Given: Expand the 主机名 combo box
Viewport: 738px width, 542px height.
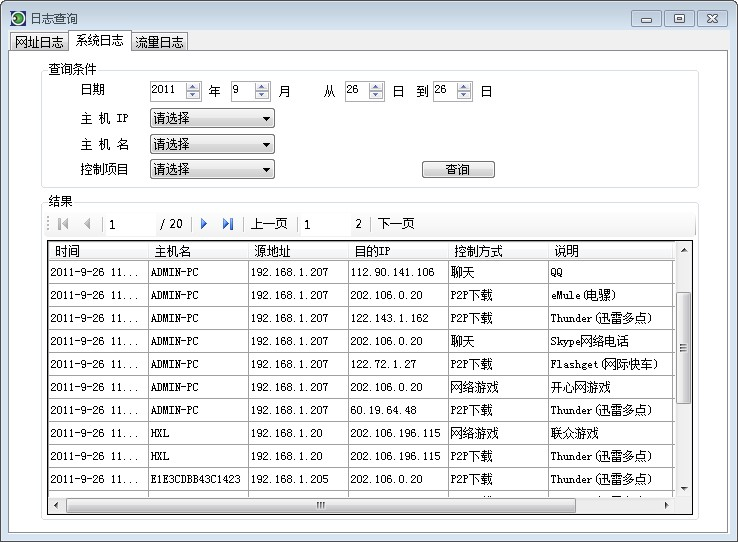Looking at the screenshot, I should pos(212,144).
